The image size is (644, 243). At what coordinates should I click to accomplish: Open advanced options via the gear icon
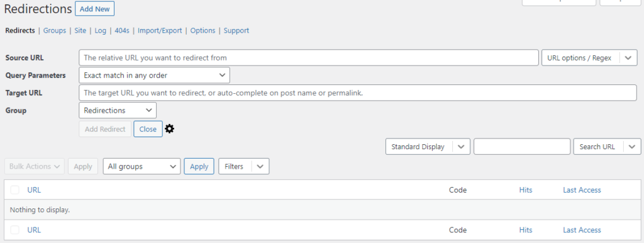(x=170, y=129)
